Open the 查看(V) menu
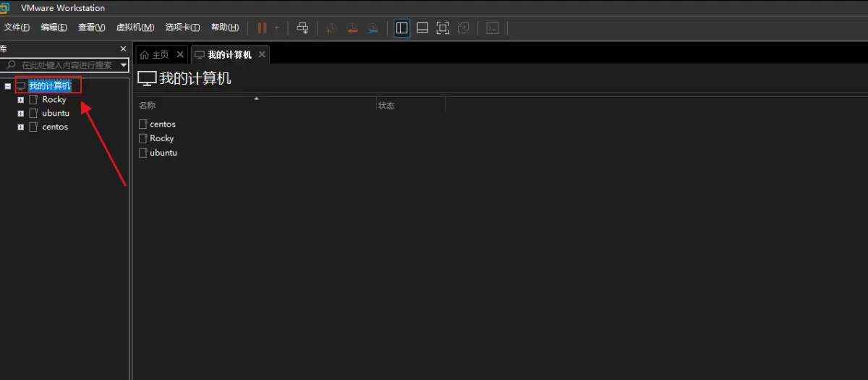This screenshot has height=380, width=868. click(92, 28)
